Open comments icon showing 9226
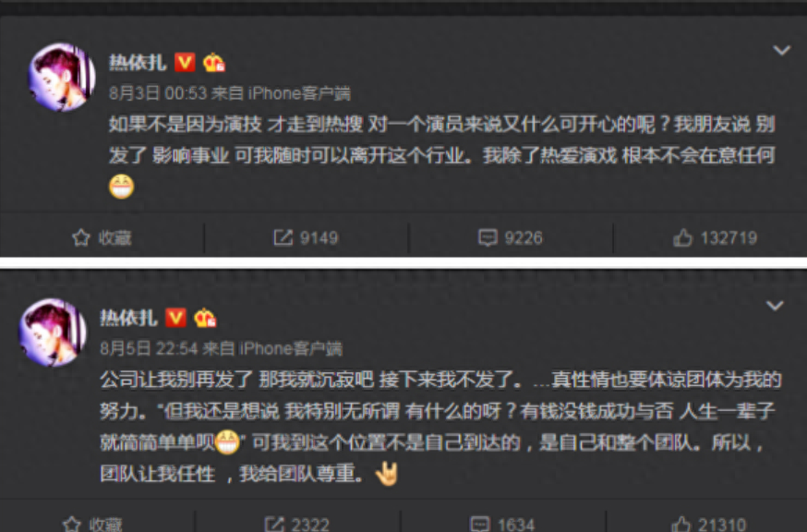This screenshot has width=807, height=532. pyautogui.click(x=488, y=238)
